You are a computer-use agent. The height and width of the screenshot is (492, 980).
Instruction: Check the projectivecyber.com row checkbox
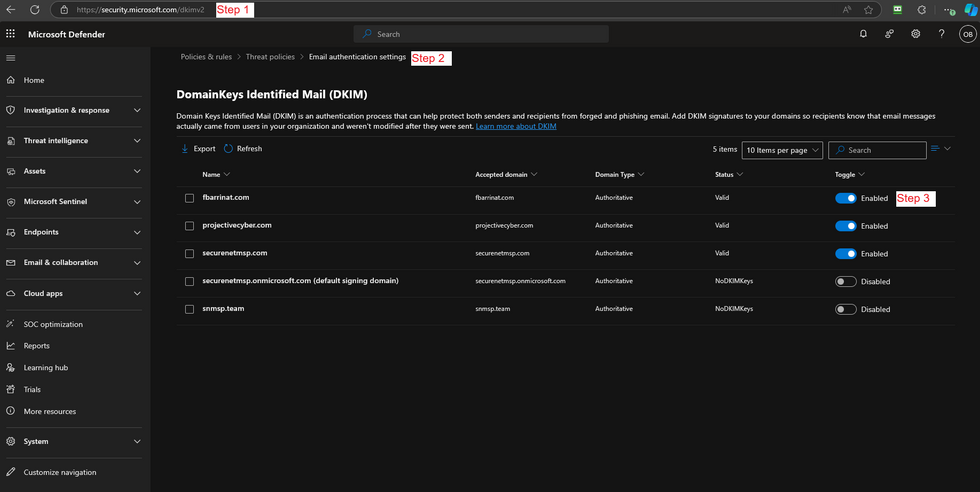pyautogui.click(x=189, y=226)
